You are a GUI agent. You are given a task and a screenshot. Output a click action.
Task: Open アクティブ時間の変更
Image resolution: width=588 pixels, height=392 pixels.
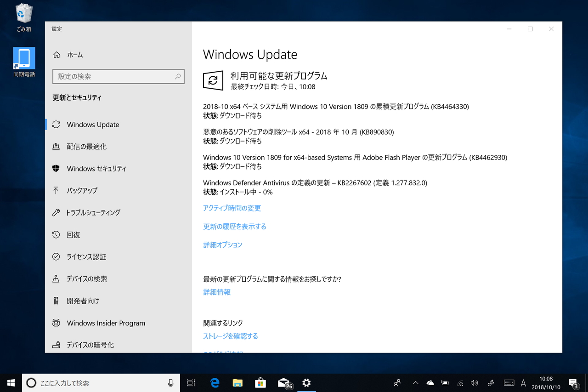tap(232, 208)
